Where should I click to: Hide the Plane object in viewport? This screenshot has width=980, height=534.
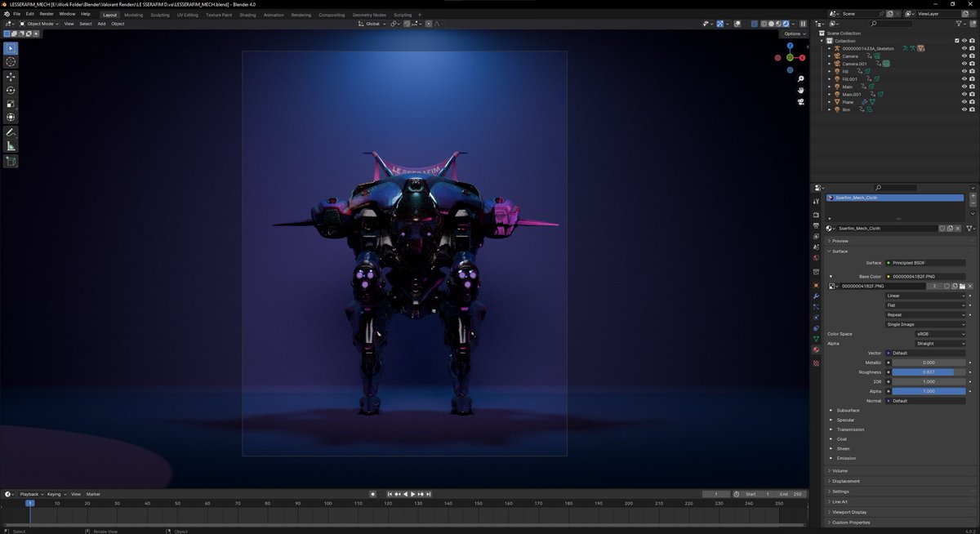click(964, 102)
